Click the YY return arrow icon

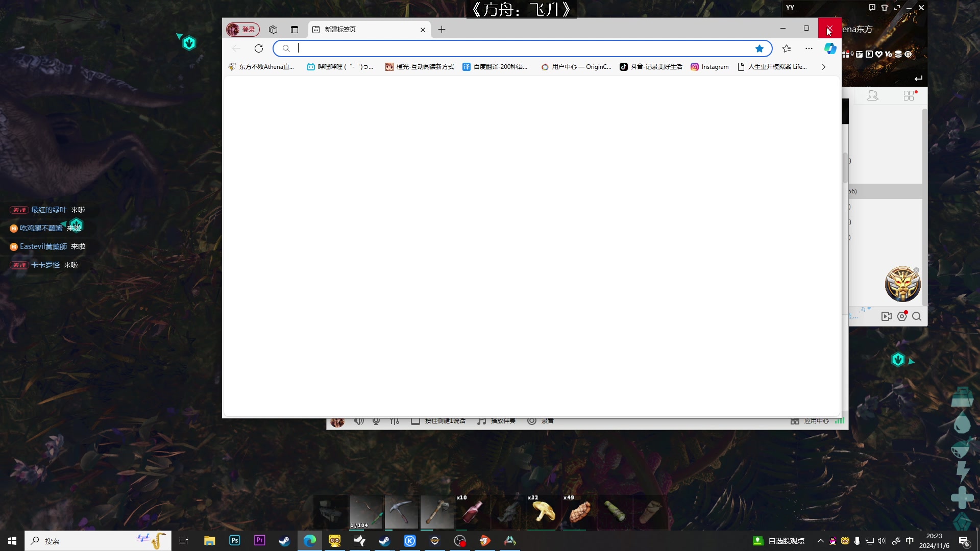918,79
